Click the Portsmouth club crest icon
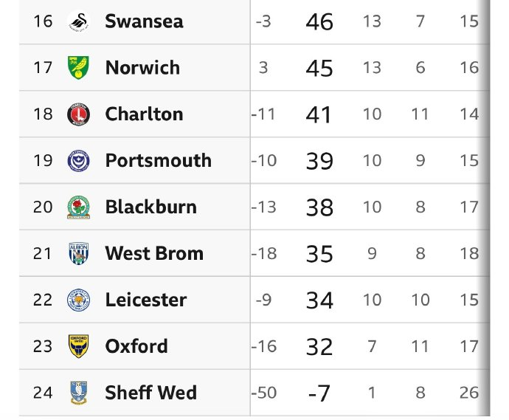This screenshot has width=509, height=420. pyautogui.click(x=77, y=160)
